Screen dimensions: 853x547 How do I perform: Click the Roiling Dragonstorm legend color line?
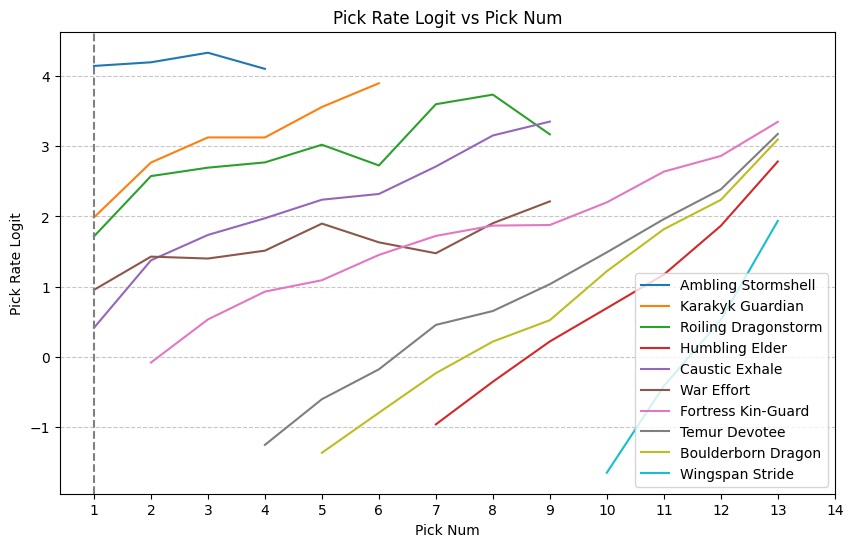click(661, 327)
